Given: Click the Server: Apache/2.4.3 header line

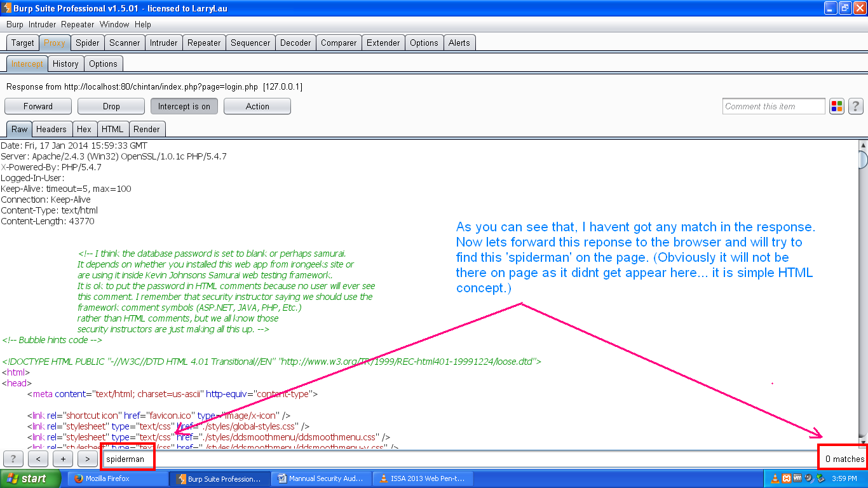Looking at the screenshot, I should tap(114, 156).
